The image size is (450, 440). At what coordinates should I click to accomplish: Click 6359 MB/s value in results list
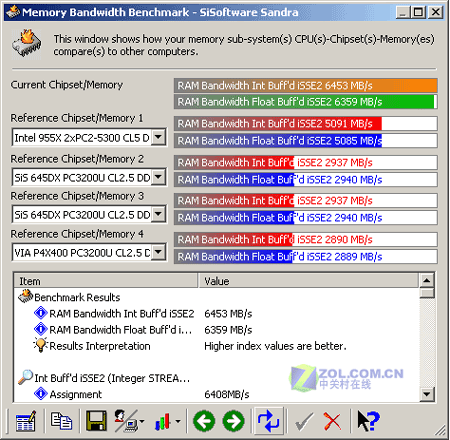(228, 330)
